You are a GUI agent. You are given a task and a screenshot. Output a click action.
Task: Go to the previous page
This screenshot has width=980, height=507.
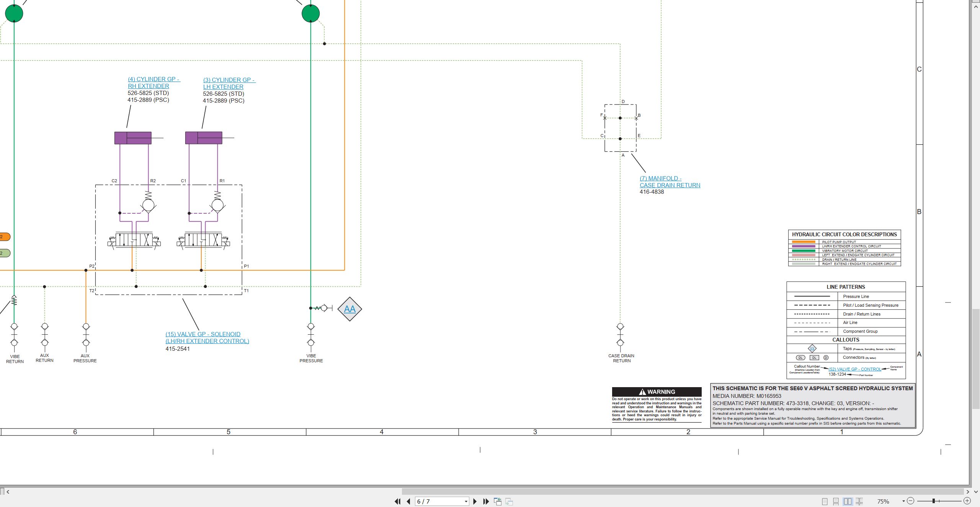(408, 501)
